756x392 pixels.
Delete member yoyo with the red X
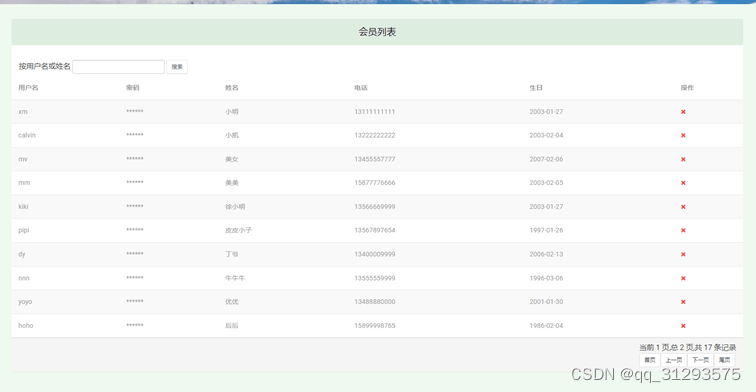pyautogui.click(x=683, y=302)
